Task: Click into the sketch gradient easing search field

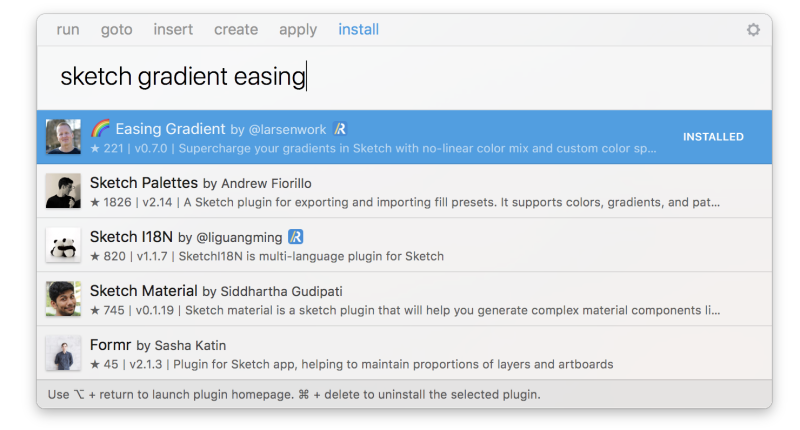Action: [404, 78]
